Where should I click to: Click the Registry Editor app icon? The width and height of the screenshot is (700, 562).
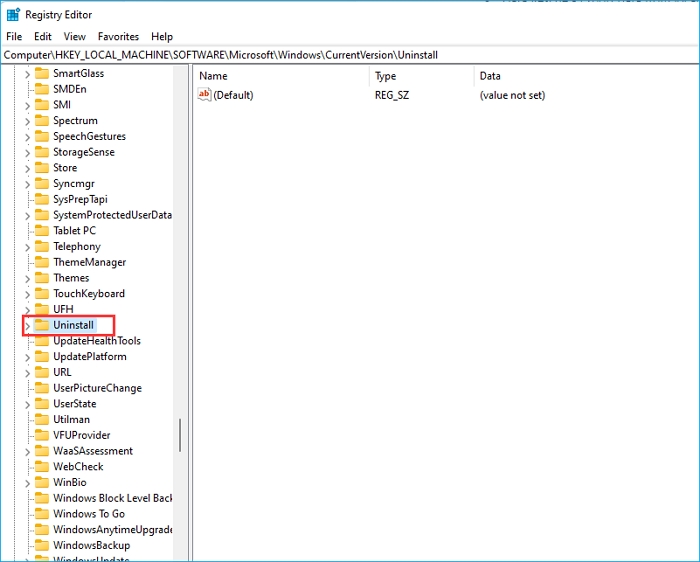13,15
